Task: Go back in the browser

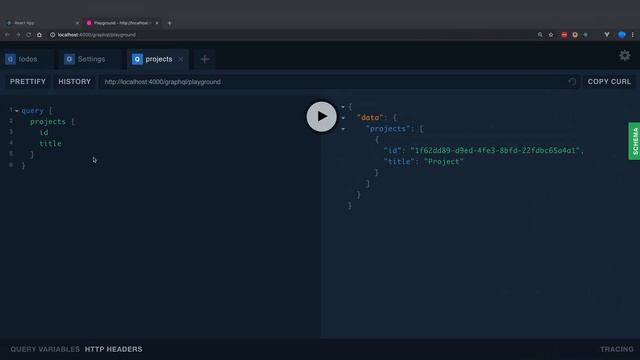Action: tap(7, 35)
